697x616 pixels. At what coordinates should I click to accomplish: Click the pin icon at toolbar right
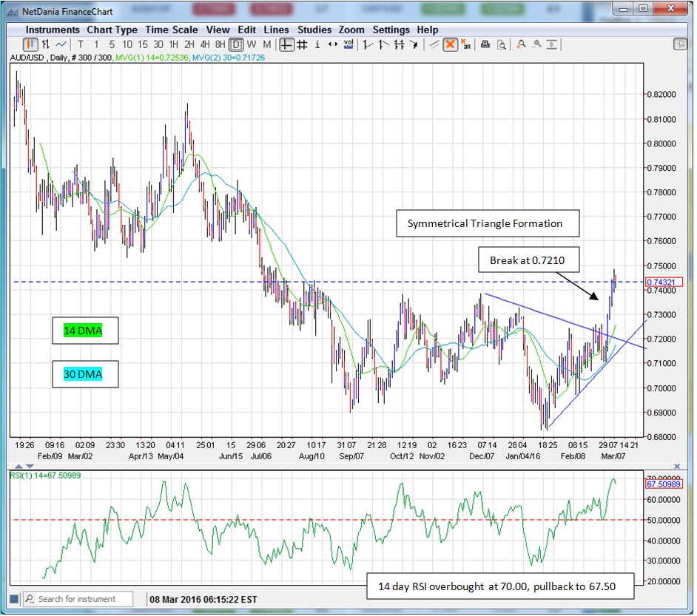[680, 44]
